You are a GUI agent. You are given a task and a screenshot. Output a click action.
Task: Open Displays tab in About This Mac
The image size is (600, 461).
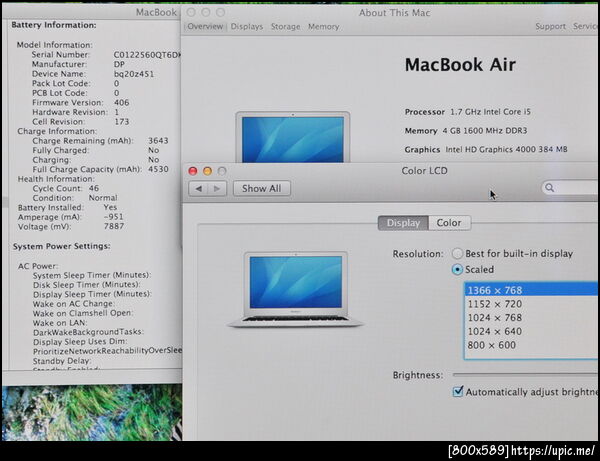(x=247, y=27)
